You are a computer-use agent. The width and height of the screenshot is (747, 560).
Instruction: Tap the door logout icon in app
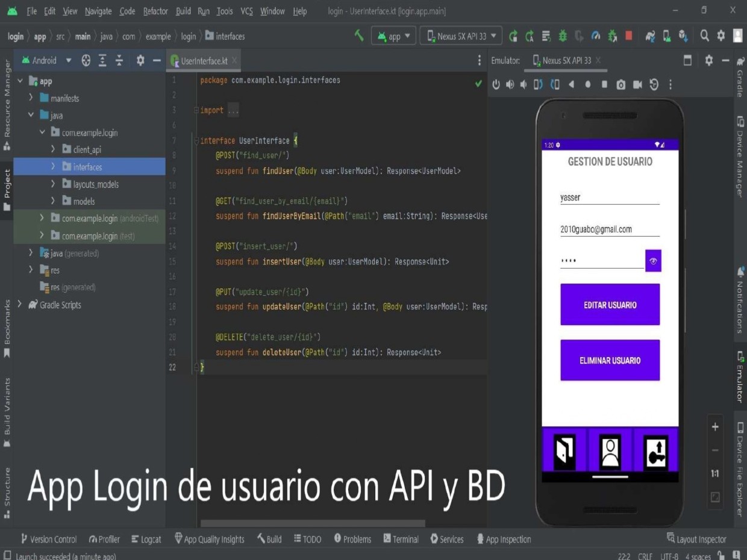click(564, 452)
